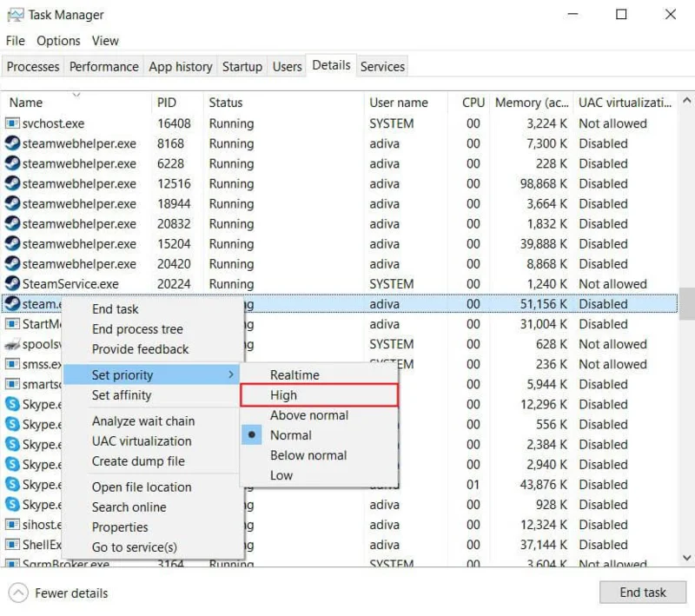695x616 pixels.
Task: Set priority to Realtime
Action: [319, 375]
